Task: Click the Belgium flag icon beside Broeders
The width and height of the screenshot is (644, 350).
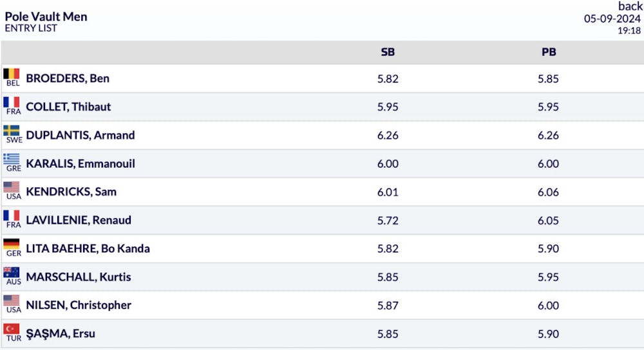Action: click(x=12, y=74)
